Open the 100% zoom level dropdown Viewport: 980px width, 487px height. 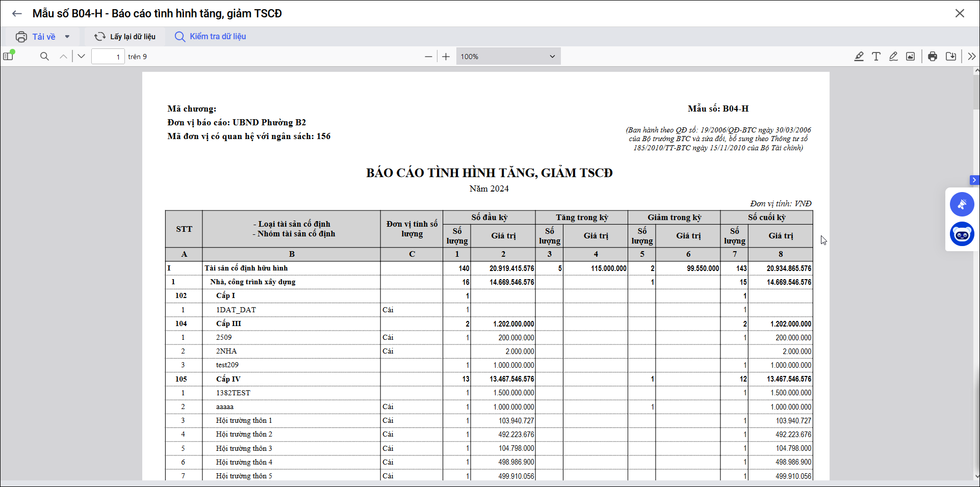pyautogui.click(x=508, y=57)
